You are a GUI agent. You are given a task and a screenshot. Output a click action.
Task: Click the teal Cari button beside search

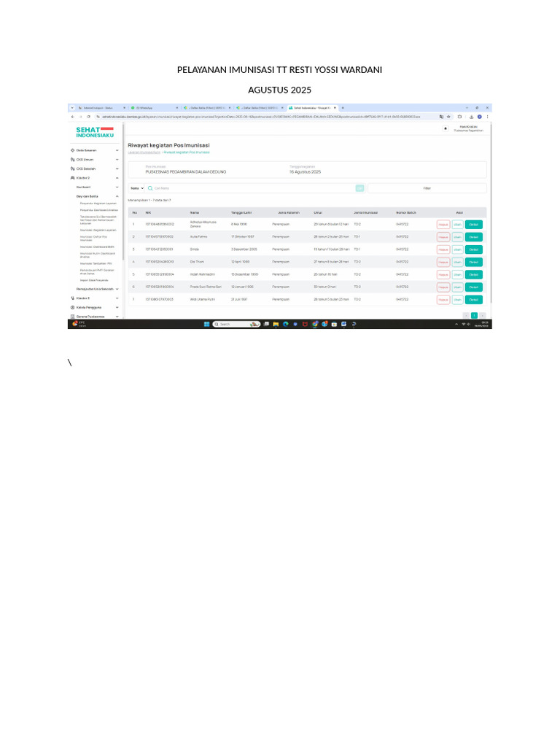(359, 188)
